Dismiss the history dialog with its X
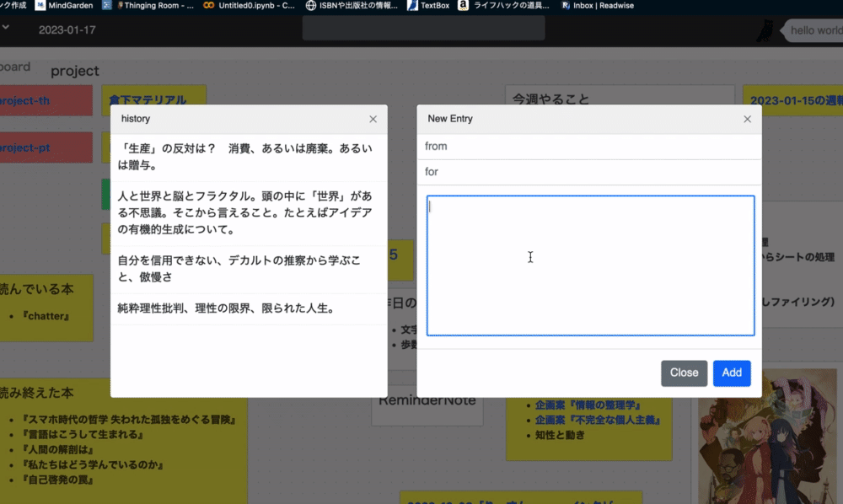843x504 pixels. [x=373, y=119]
